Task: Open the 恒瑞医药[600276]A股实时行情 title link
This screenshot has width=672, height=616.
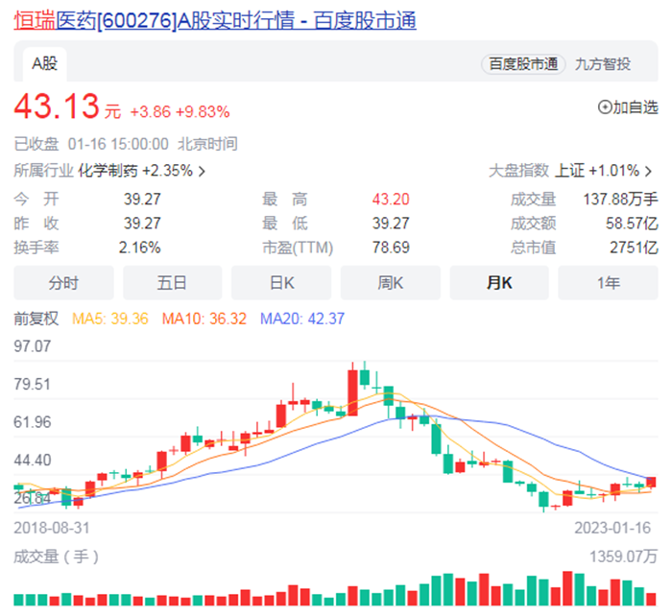Action: pos(215,20)
